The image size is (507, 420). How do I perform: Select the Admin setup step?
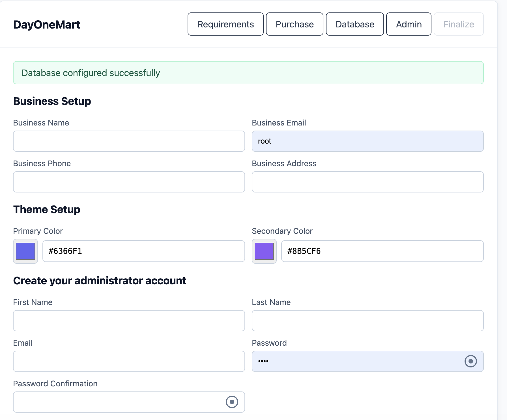(409, 24)
